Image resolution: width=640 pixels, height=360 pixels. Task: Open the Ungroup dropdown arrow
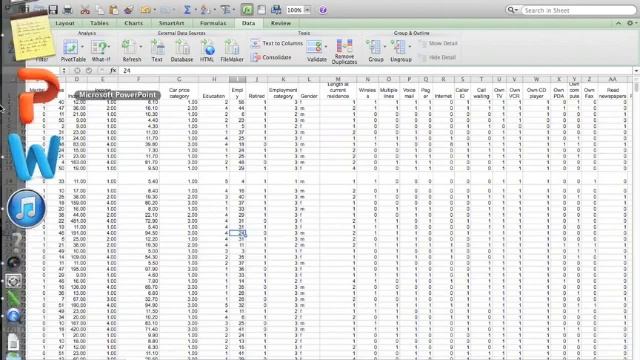click(x=410, y=47)
